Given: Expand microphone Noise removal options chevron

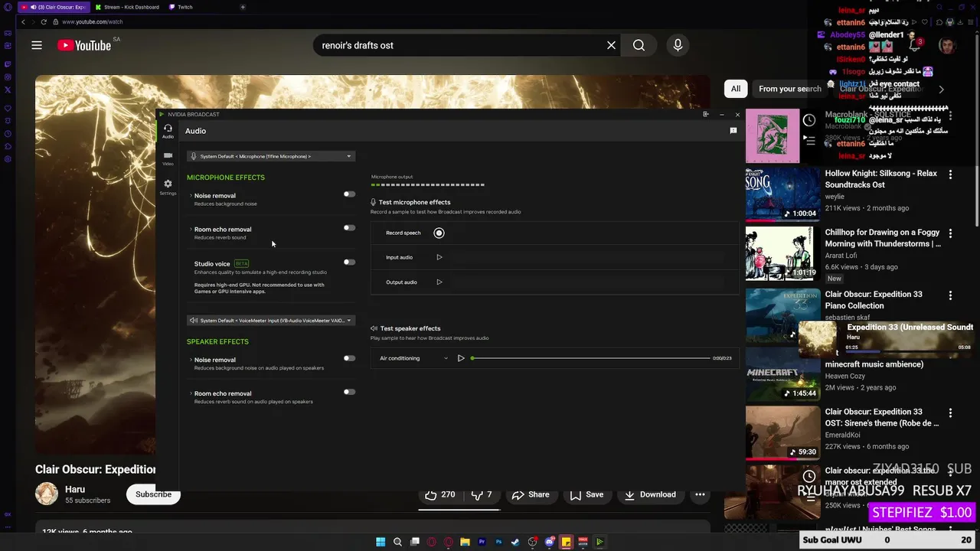Looking at the screenshot, I should pyautogui.click(x=191, y=196).
